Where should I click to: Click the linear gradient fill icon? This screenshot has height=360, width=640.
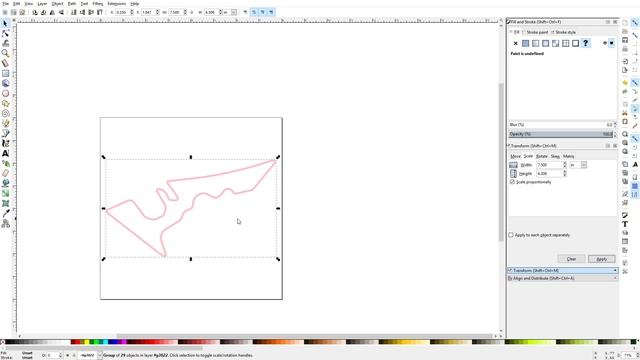point(536,43)
